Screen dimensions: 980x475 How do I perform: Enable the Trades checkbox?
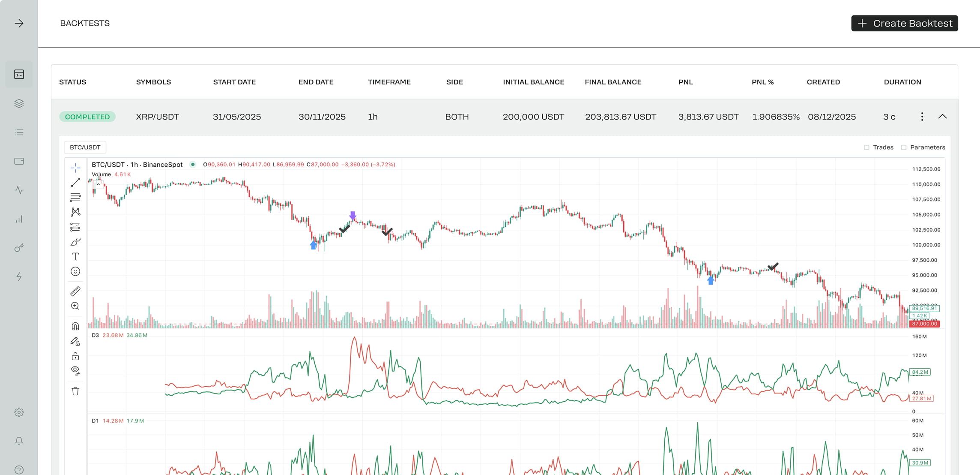point(866,147)
